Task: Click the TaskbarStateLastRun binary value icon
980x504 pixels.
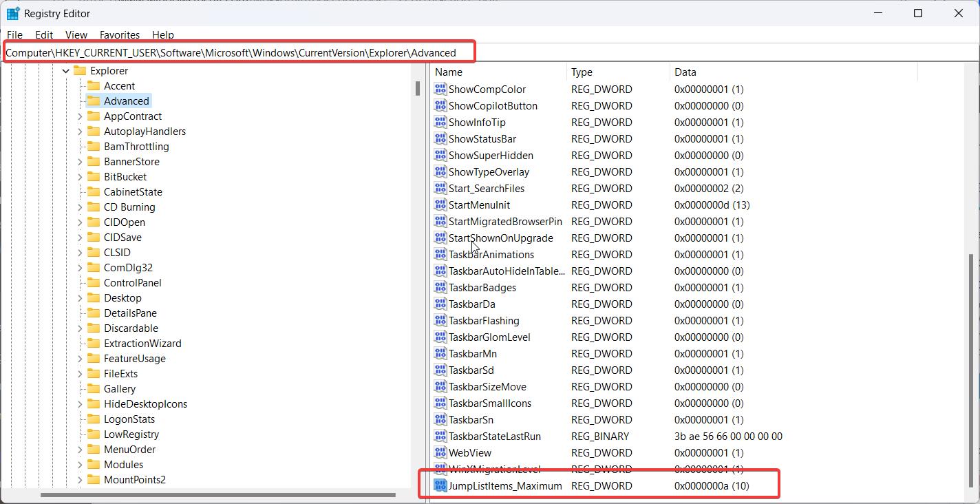Action: click(x=440, y=436)
